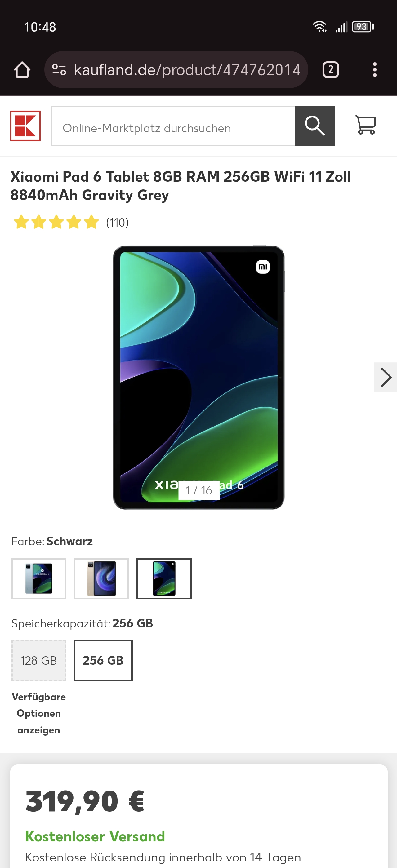The width and height of the screenshot is (397, 868).
Task: Open site settings icon in address bar
Action: [x=59, y=70]
